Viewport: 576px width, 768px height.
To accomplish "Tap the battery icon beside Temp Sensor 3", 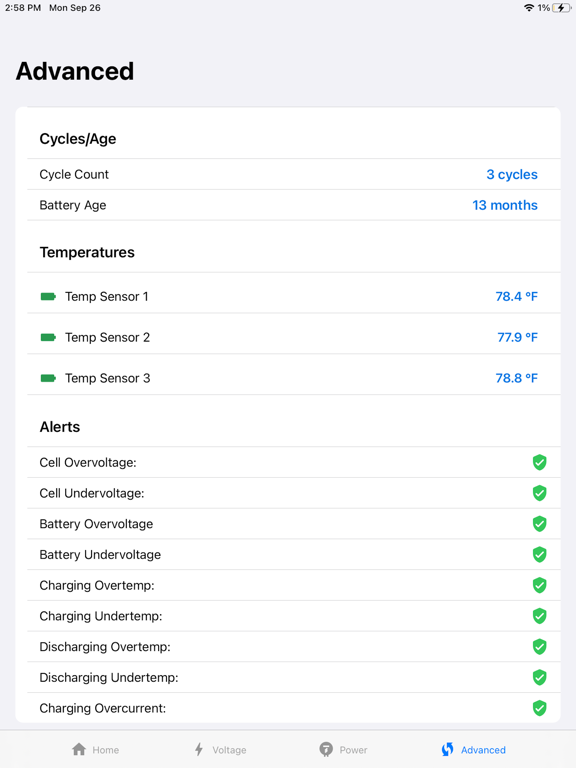I will click(x=48, y=378).
